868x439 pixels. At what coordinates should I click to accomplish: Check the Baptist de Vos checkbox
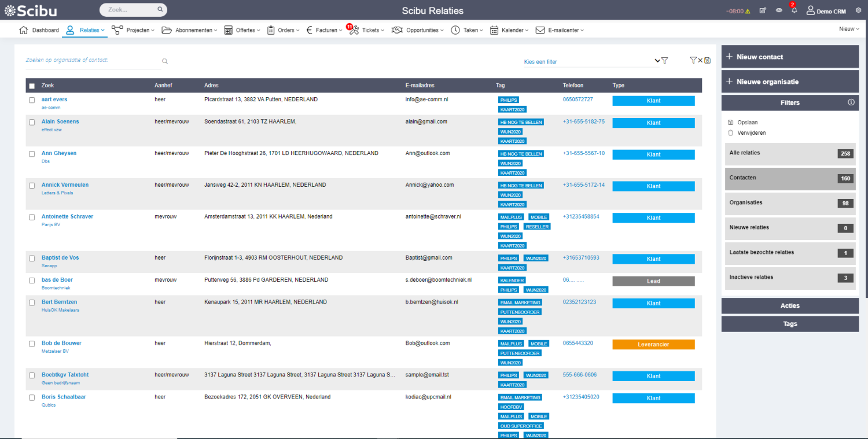click(32, 259)
